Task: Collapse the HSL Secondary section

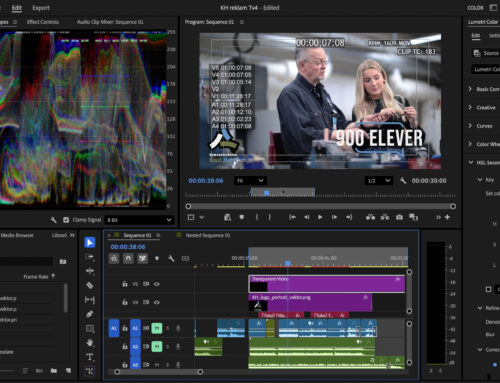Action: [x=471, y=162]
